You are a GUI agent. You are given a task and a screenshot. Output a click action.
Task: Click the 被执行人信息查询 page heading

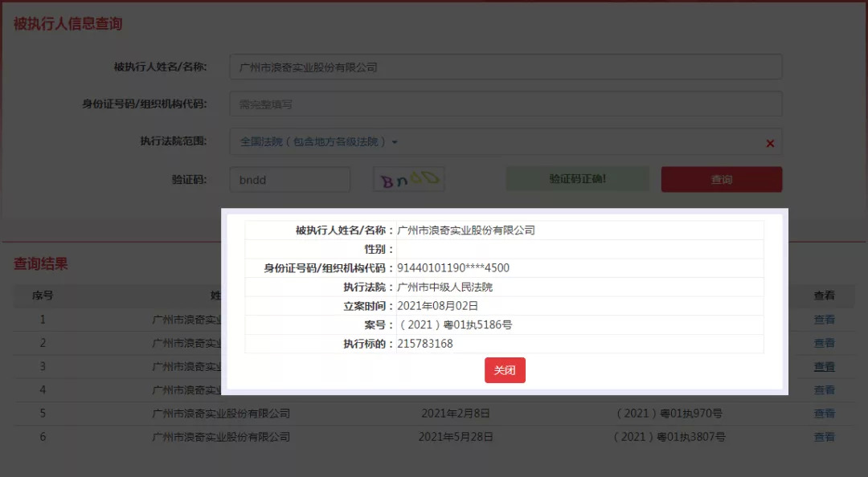click(68, 24)
